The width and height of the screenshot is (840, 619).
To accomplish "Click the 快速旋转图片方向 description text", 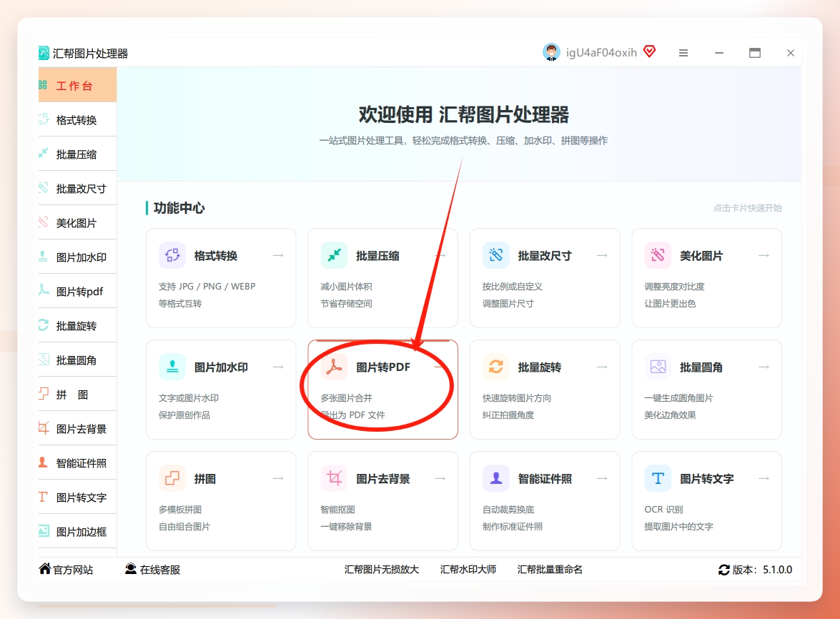I will pos(517,398).
